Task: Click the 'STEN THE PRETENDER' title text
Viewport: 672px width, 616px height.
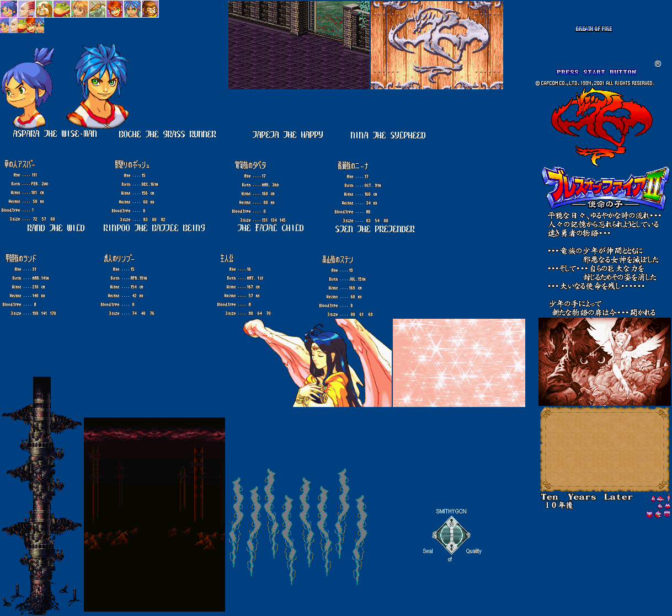Action: tap(375, 229)
